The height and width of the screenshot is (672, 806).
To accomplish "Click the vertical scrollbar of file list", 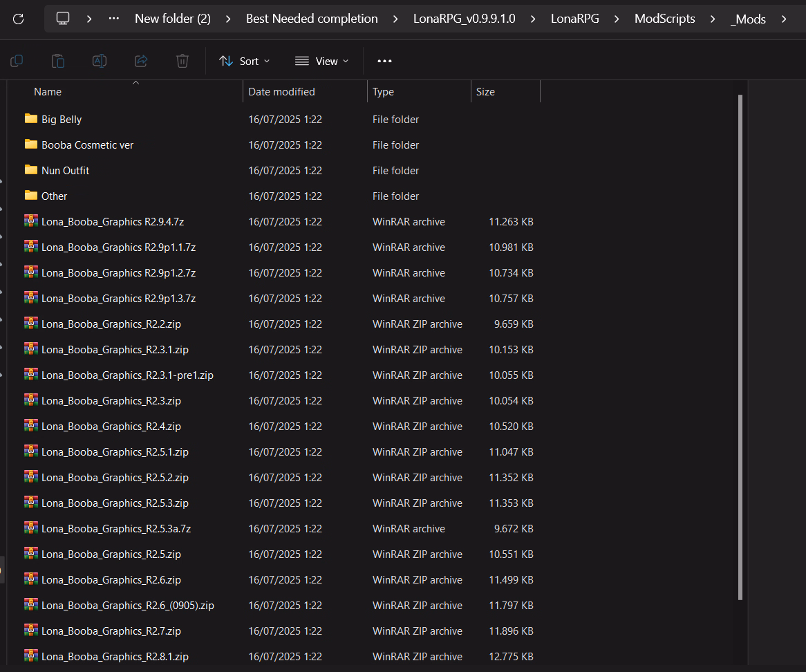I will click(x=740, y=346).
